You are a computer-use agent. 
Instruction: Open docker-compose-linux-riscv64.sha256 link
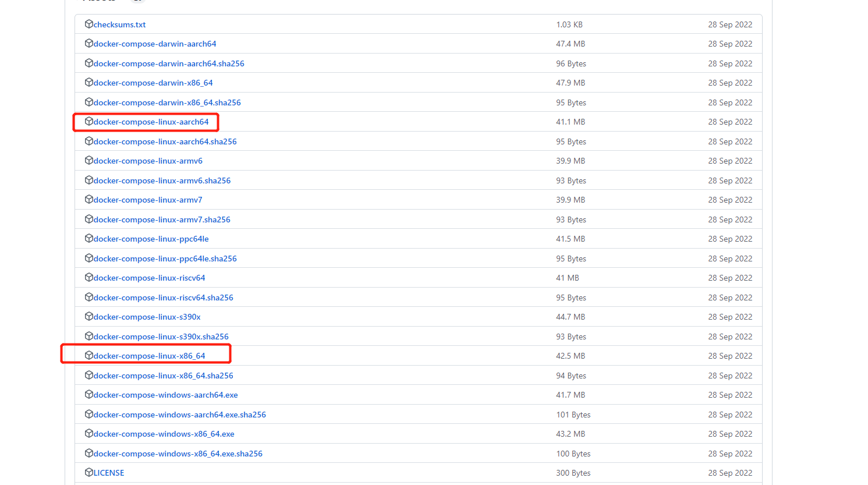tap(163, 298)
